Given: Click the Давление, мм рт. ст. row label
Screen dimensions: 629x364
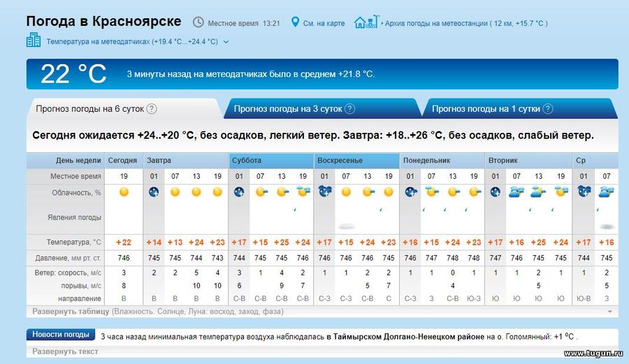Looking at the screenshot, I should pos(68,259).
